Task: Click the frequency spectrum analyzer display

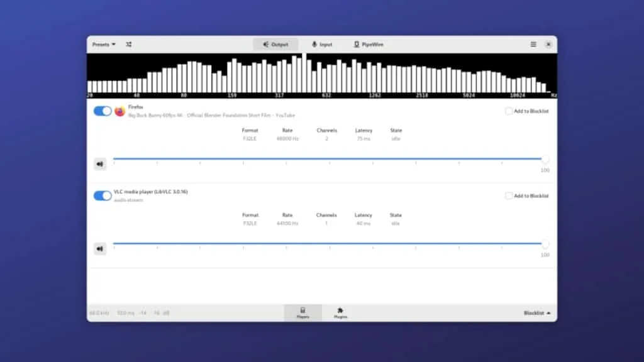Action: pos(321,75)
